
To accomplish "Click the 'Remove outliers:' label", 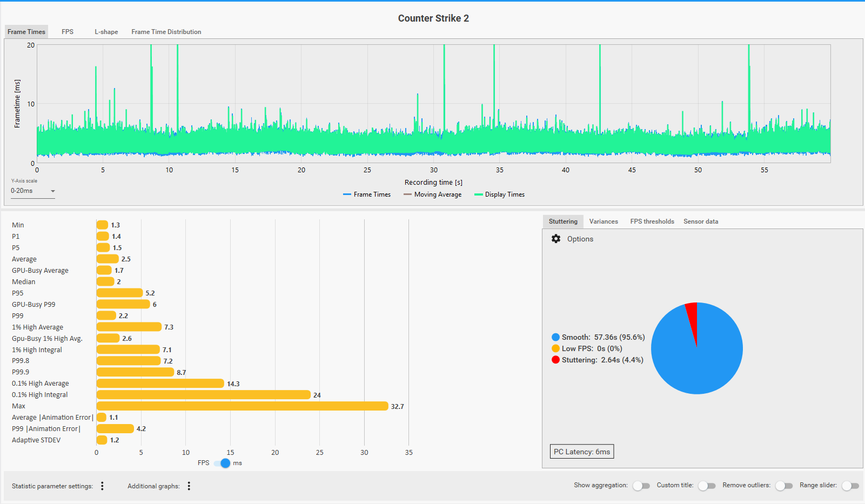I will [x=747, y=485].
